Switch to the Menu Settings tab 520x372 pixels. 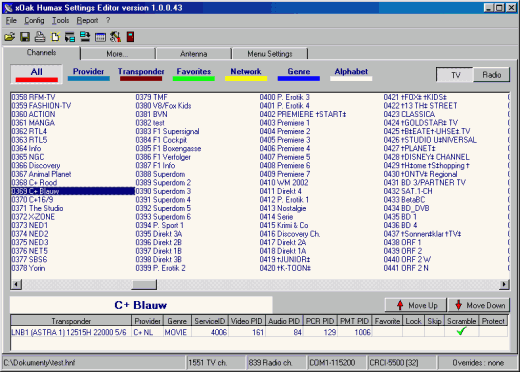tap(270, 54)
